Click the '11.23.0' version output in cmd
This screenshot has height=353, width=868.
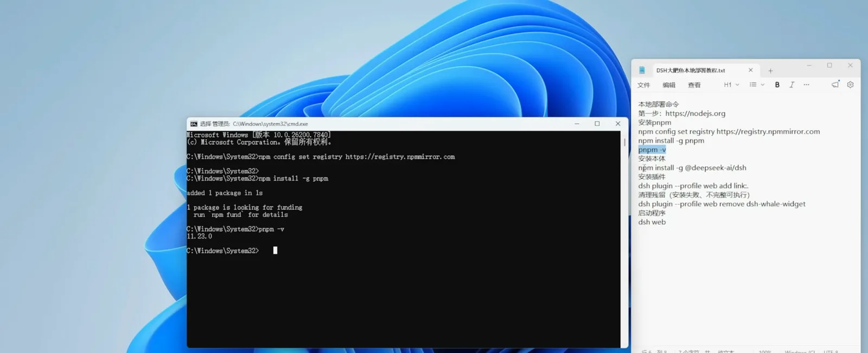[x=199, y=236]
